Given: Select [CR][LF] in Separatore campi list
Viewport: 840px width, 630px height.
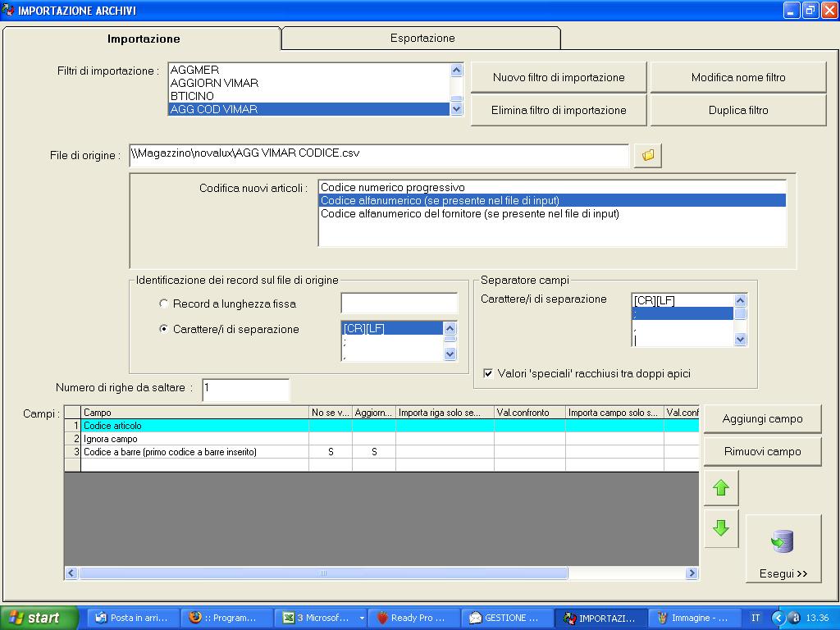Looking at the screenshot, I should [682, 300].
